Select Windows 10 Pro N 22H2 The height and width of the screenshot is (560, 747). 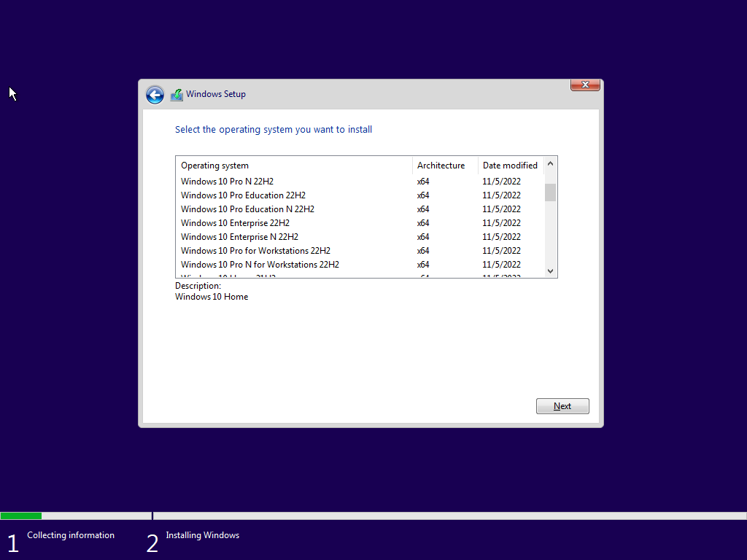[360, 182]
